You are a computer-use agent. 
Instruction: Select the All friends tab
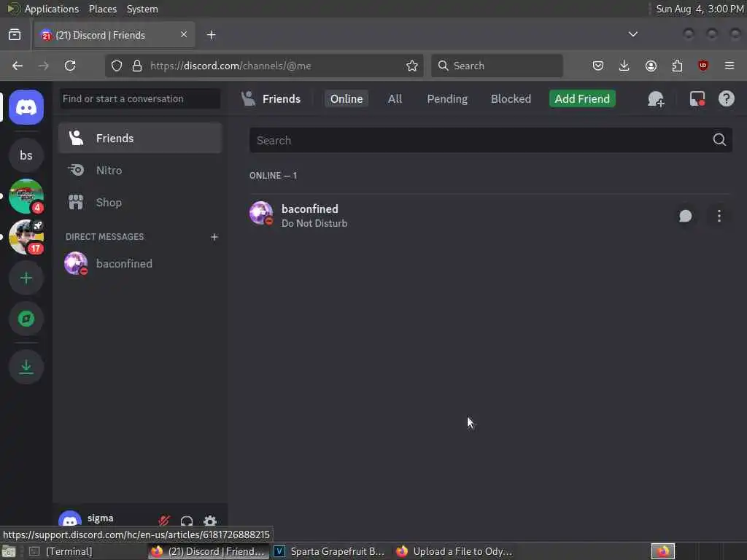[395, 98]
